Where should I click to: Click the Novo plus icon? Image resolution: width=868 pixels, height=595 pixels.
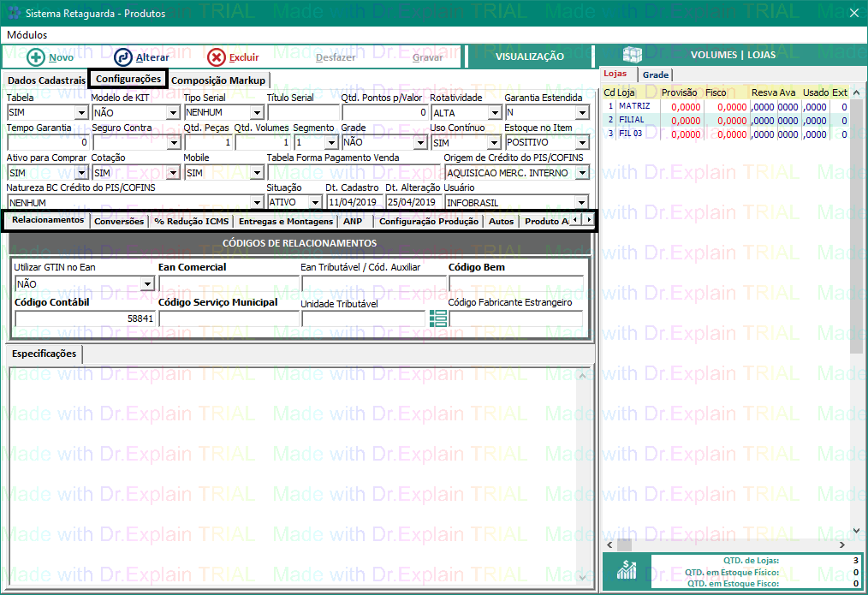pos(36,57)
